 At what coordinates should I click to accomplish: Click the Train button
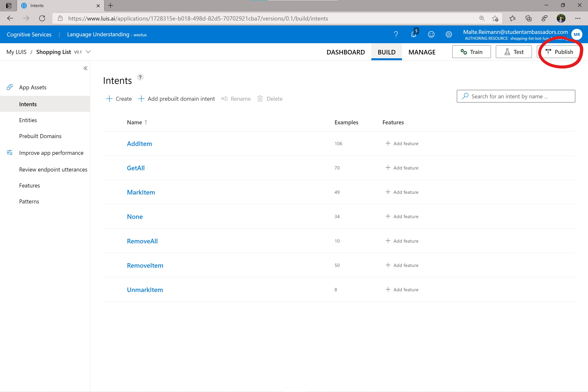point(471,52)
